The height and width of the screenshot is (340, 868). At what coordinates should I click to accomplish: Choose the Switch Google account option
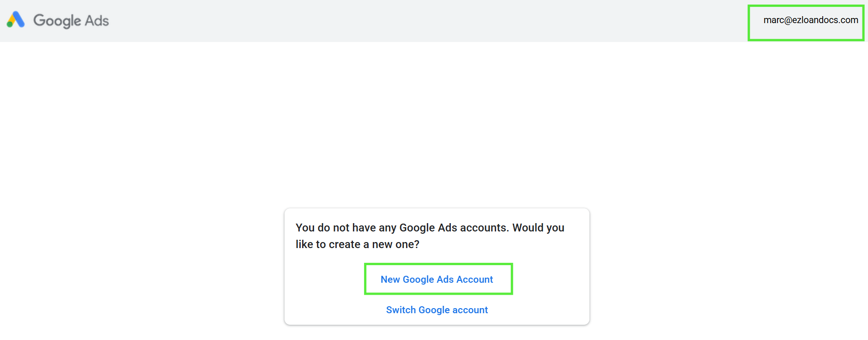(x=437, y=310)
